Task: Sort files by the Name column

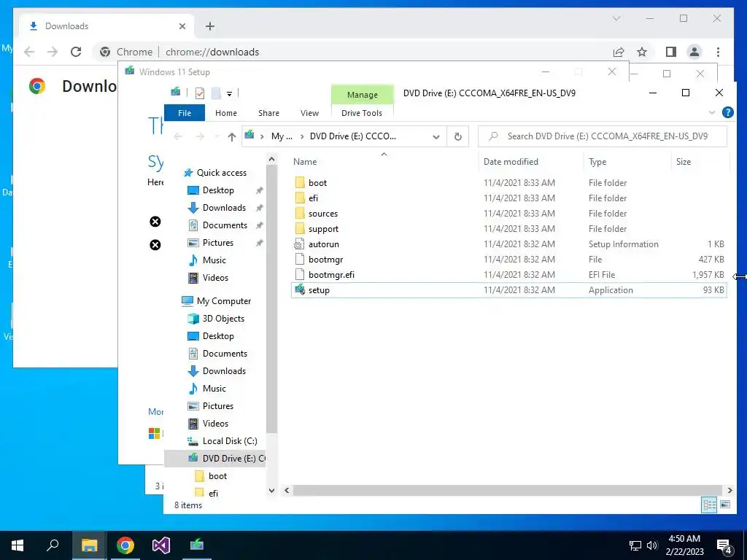Action: tap(305, 162)
